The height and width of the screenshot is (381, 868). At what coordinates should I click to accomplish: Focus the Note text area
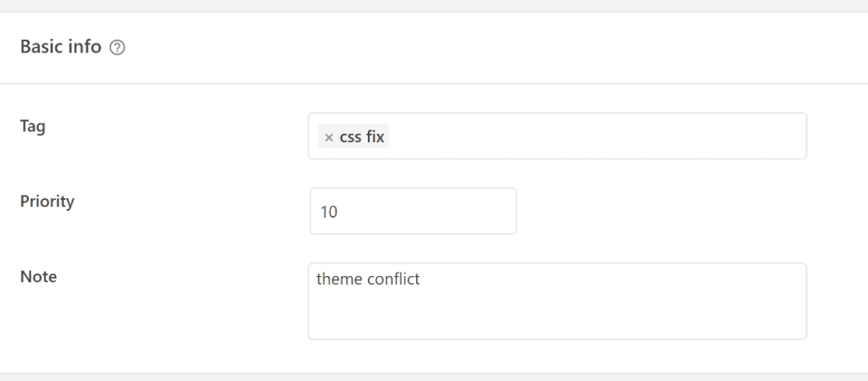tap(558, 301)
